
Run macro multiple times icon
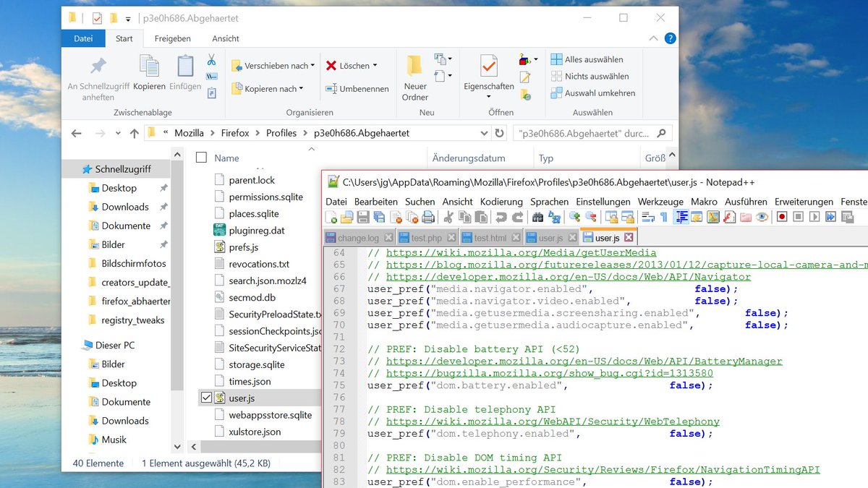coord(831,217)
